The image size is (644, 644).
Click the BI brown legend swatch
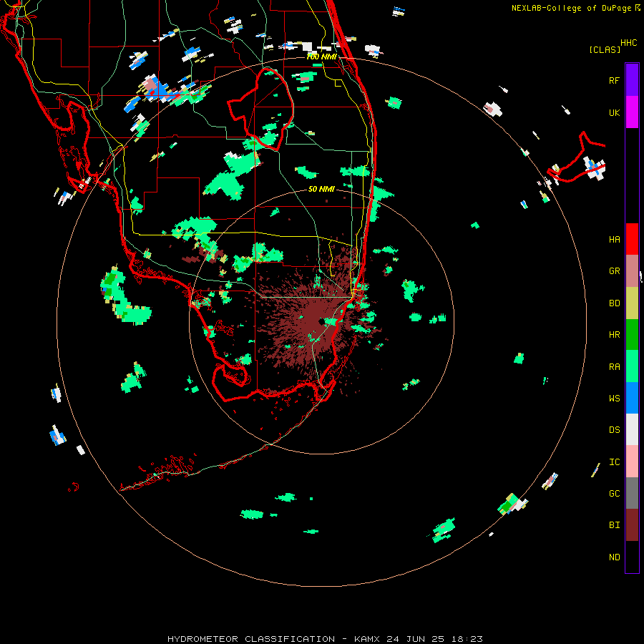[632, 525]
